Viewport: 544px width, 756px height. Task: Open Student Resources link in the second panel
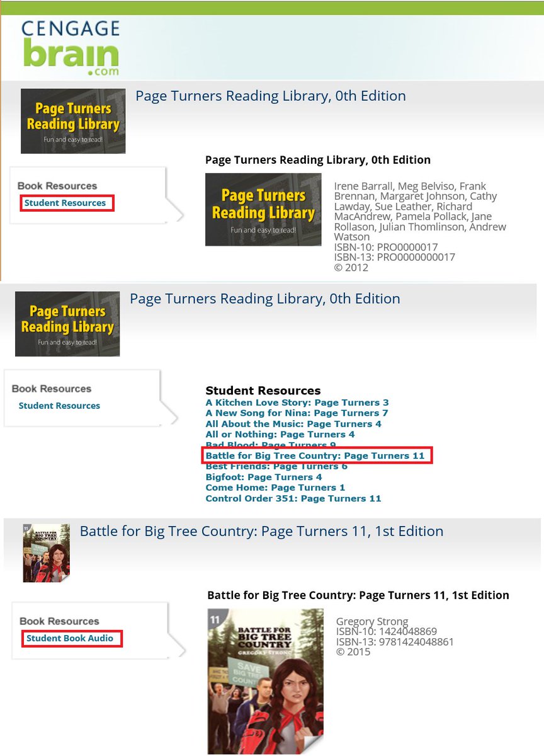pyautogui.click(x=59, y=406)
